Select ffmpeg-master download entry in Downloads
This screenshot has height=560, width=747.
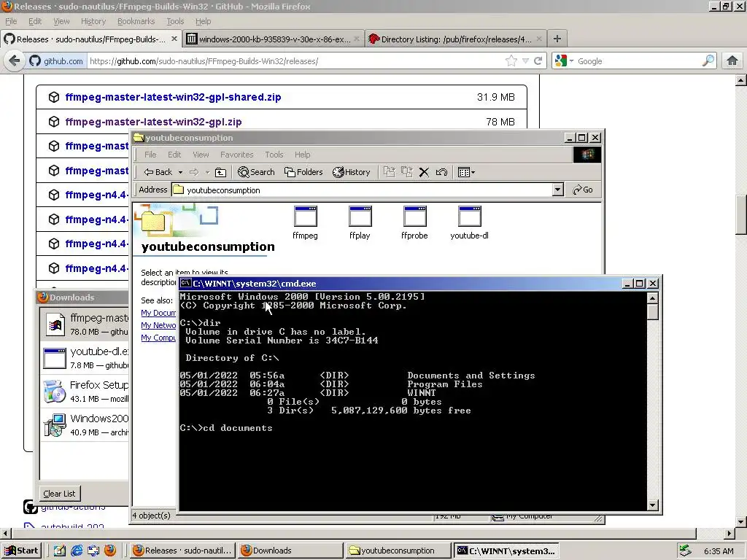(x=85, y=324)
